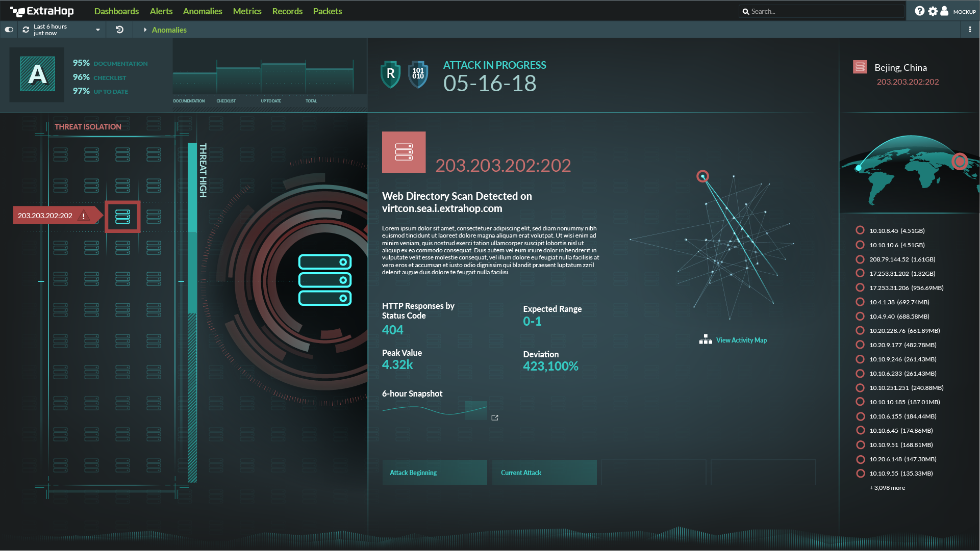Click the time history rewind icon
The width and height of the screenshot is (980, 551).
click(119, 30)
